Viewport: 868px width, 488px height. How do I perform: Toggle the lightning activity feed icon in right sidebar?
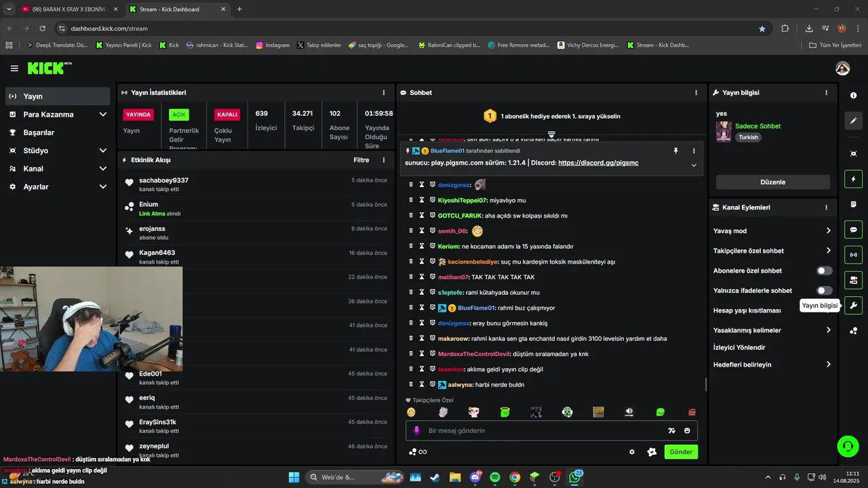click(854, 180)
